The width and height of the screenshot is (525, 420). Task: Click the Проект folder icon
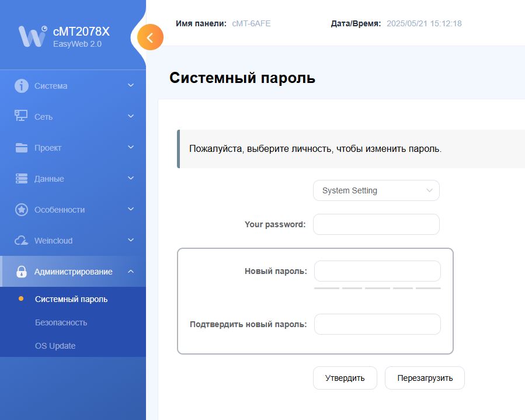(x=22, y=148)
